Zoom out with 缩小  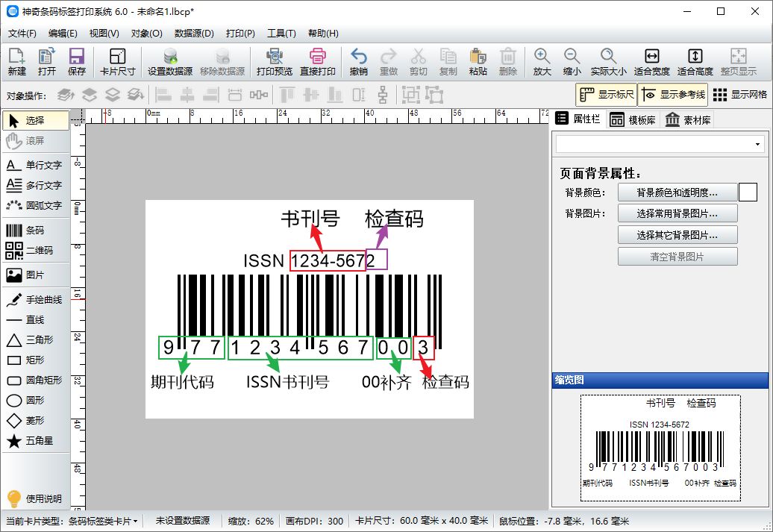(x=572, y=62)
